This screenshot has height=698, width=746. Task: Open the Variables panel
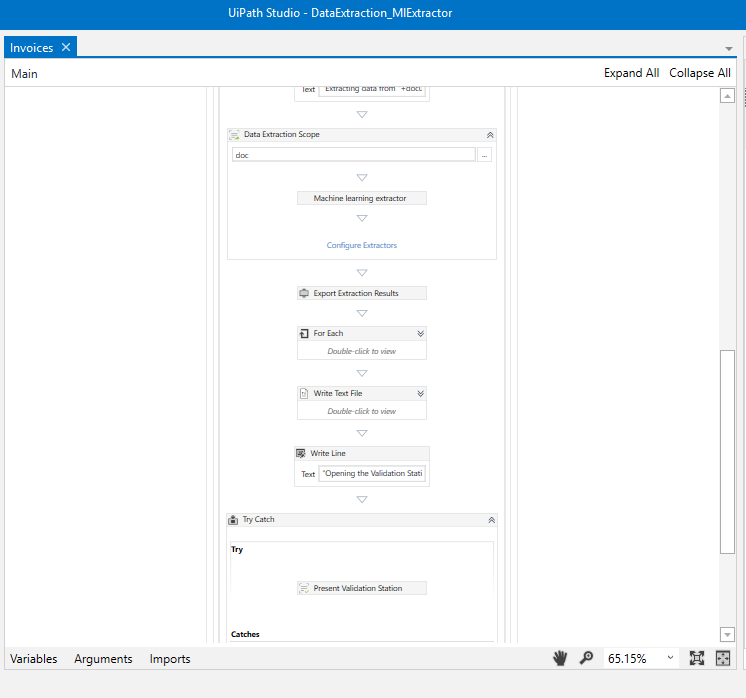(33, 659)
